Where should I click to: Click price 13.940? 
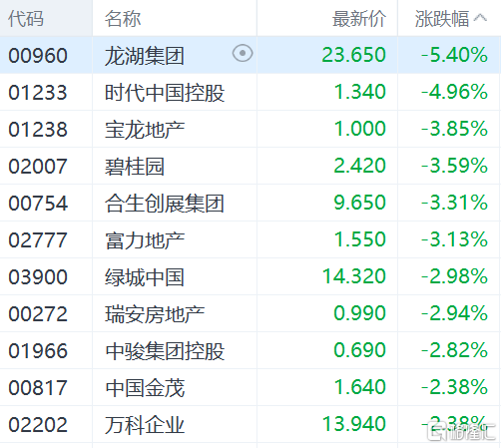(354, 424)
